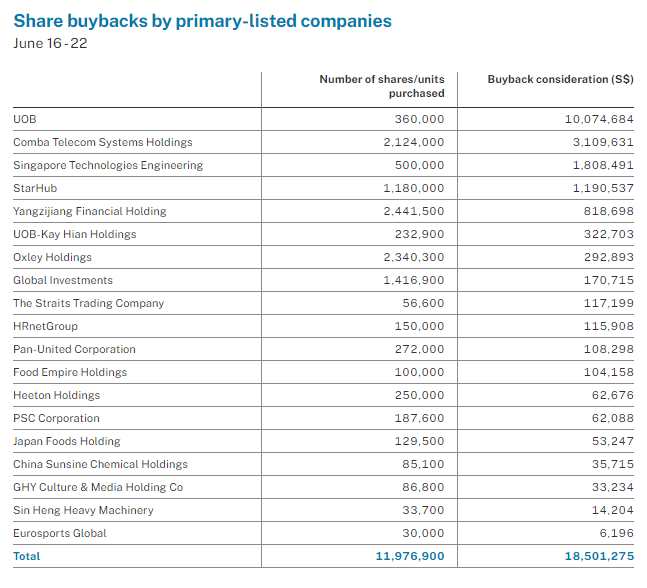Click Heeton Holdings' consideration 62,676
Viewport: 647px width, 588px height.
pyautogui.click(x=613, y=395)
